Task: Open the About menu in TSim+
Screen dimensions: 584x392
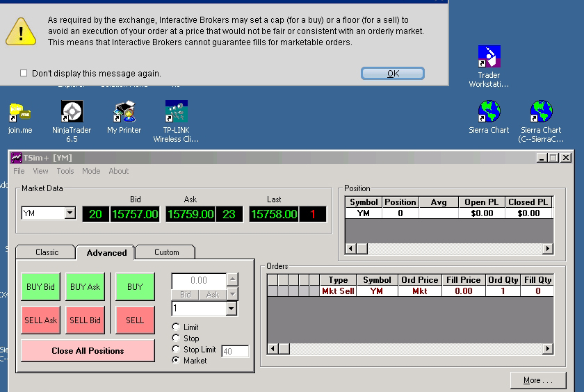Action: tap(119, 171)
